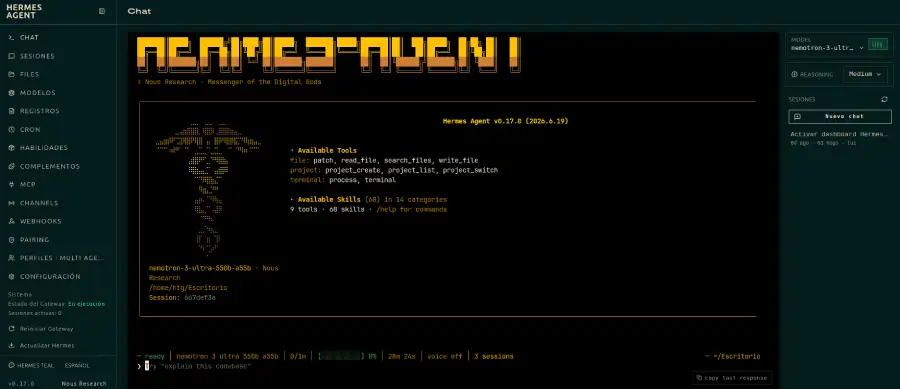
Task: Click the Available Skills line
Action: coord(368,200)
